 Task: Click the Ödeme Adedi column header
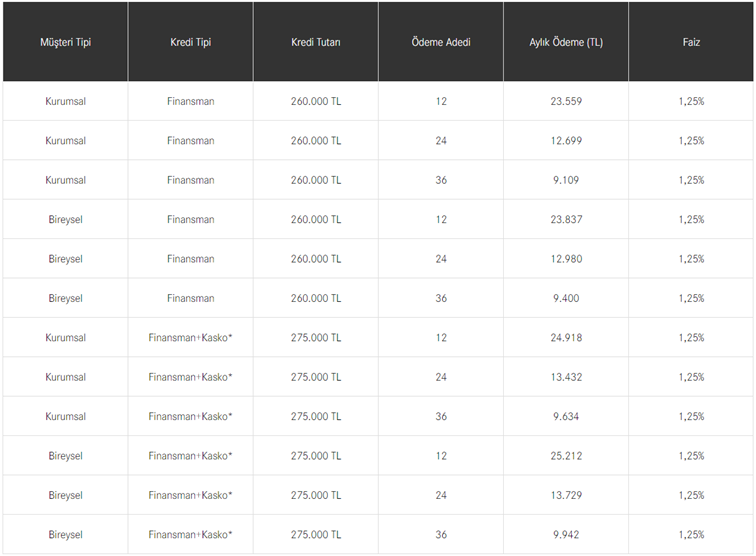pyautogui.click(x=441, y=43)
